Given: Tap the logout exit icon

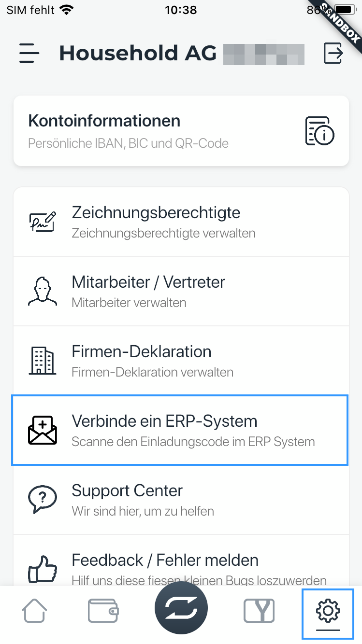Looking at the screenshot, I should tap(333, 53).
